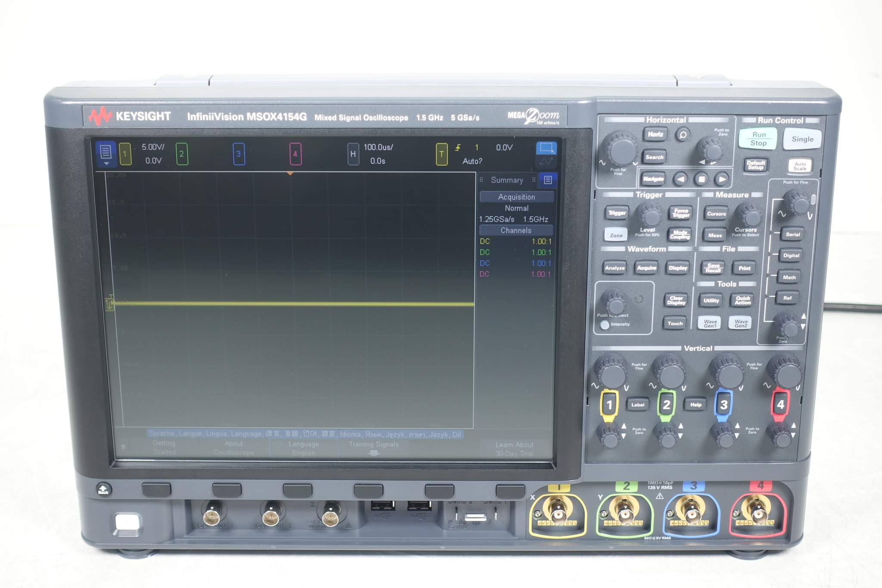Select channel 3 blue indicator on screen
The width and height of the screenshot is (882, 588).
[239, 154]
